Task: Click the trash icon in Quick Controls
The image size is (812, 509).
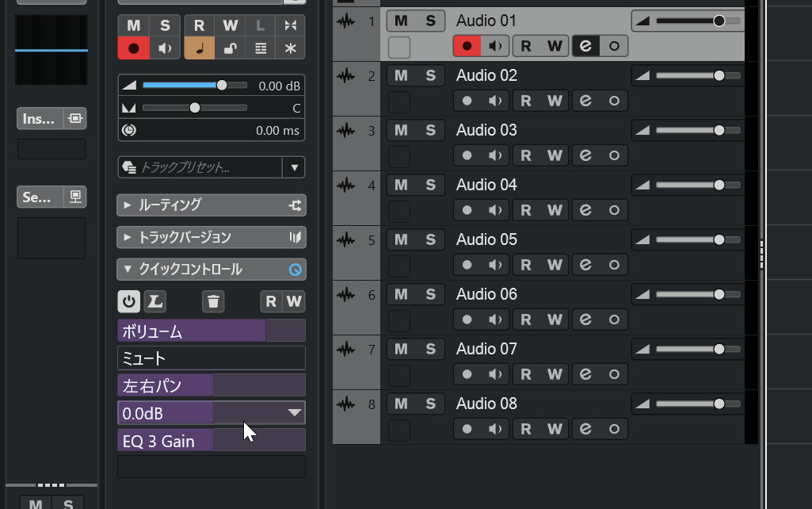Action: (213, 301)
